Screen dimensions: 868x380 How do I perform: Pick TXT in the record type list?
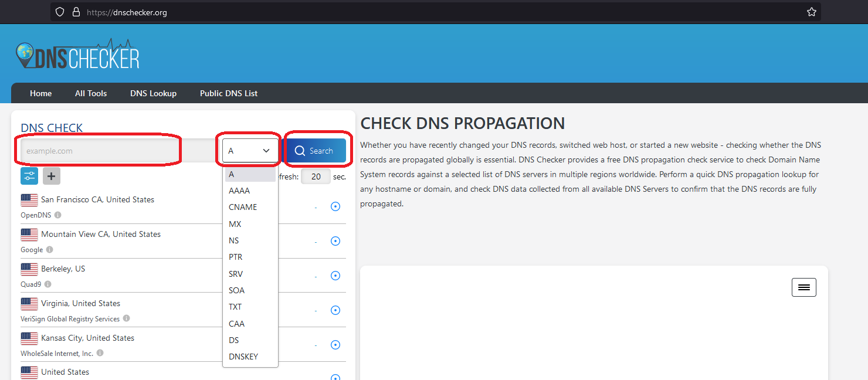tap(235, 307)
